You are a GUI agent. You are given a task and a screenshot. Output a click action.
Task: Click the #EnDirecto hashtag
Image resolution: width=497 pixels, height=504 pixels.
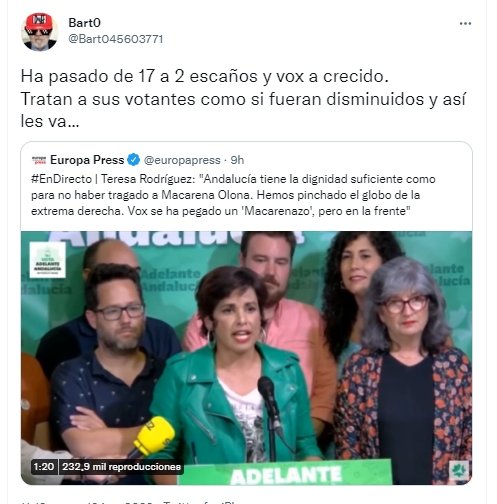[61, 179]
